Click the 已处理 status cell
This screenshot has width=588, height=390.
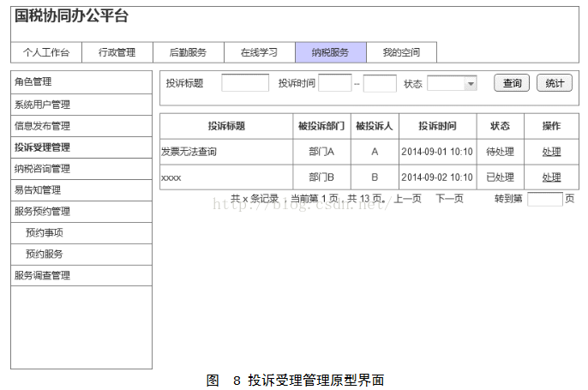[501, 177]
